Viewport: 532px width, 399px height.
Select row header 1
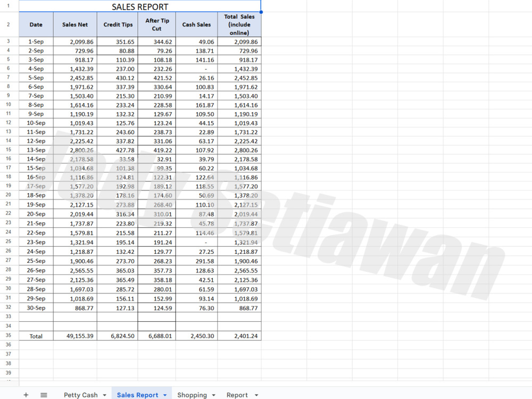click(x=9, y=6)
